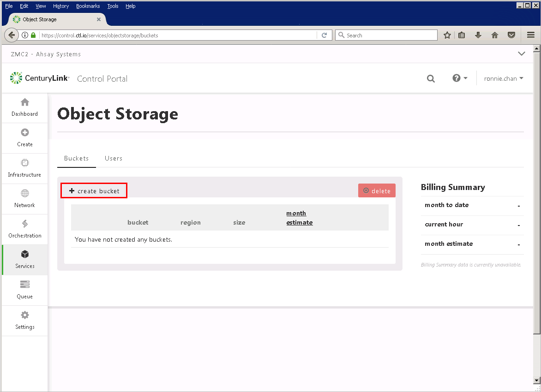Click the page scrollbar down arrow
541x392 pixels.
(x=536, y=380)
